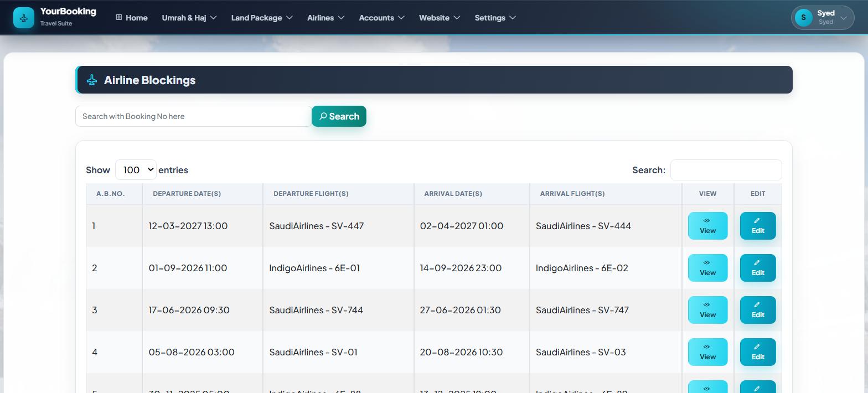Click the Accounts chevron arrow

coord(401,18)
